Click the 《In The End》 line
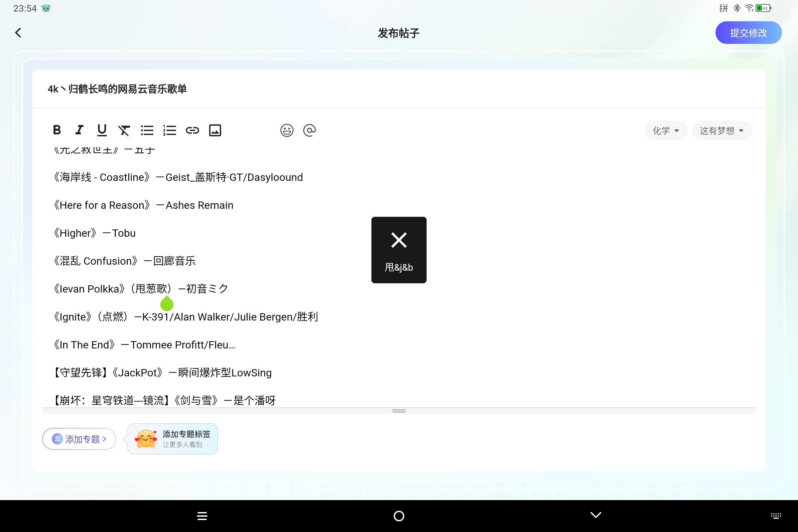Viewport: 798px width, 532px height. [144, 345]
